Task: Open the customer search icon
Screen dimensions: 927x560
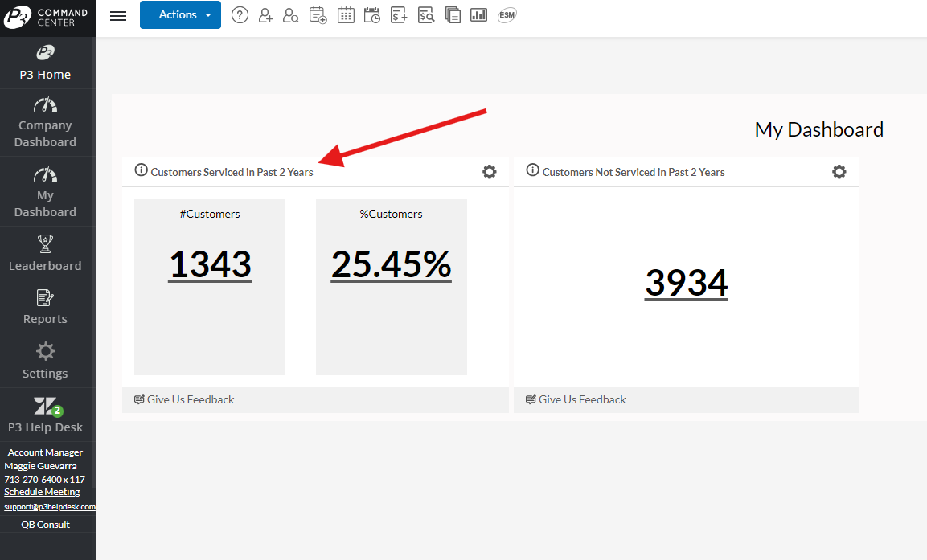Action: 291,15
